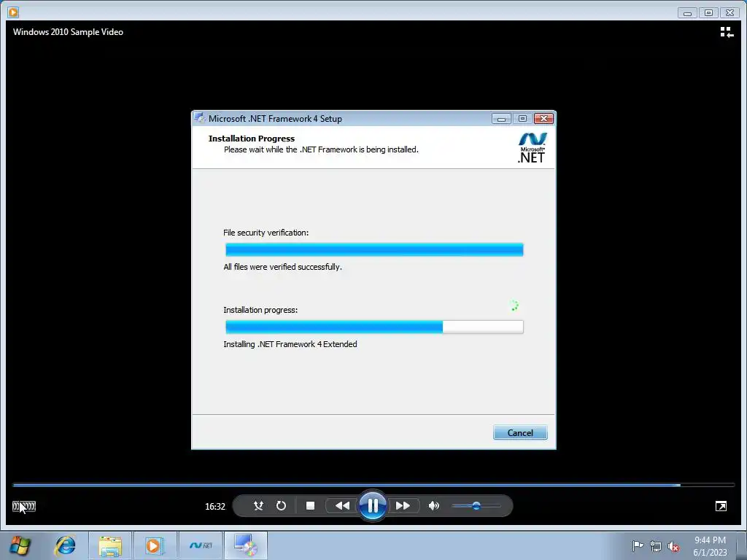Mute the player volume
This screenshot has width=747, height=560.
(x=433, y=506)
